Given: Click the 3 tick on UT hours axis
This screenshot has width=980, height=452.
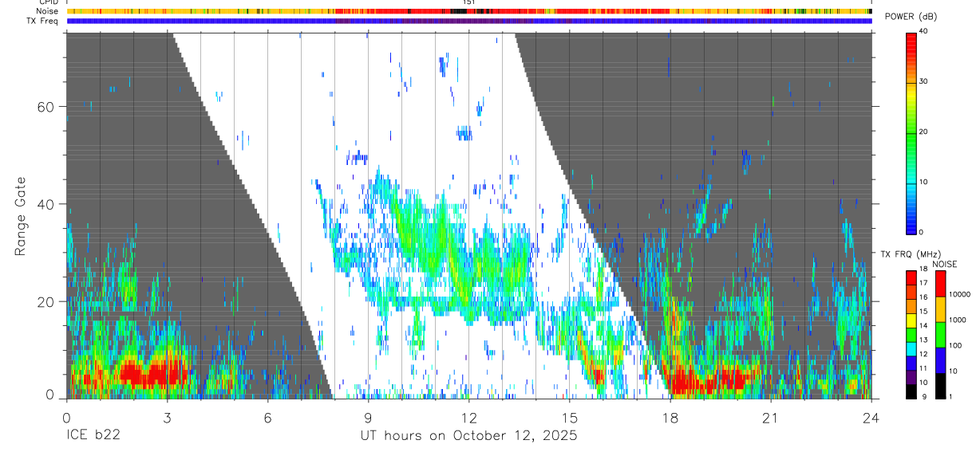Looking at the screenshot, I should pyautogui.click(x=167, y=418).
